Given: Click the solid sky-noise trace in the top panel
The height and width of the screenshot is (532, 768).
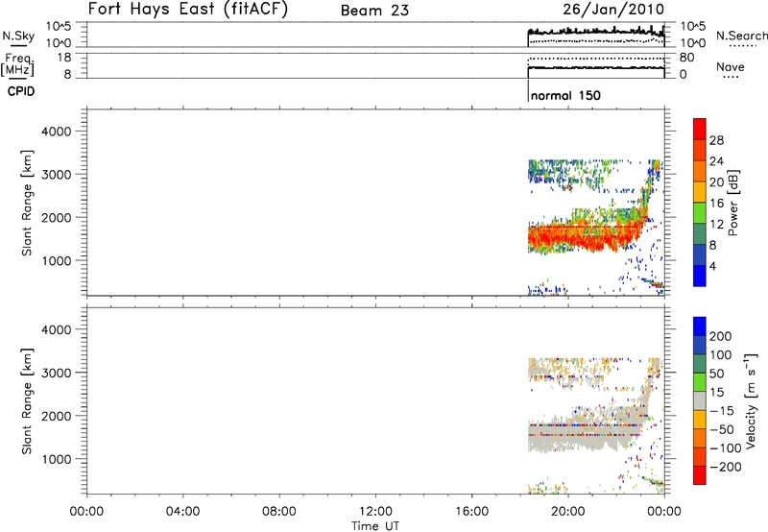Looking at the screenshot, I should pos(595,32).
